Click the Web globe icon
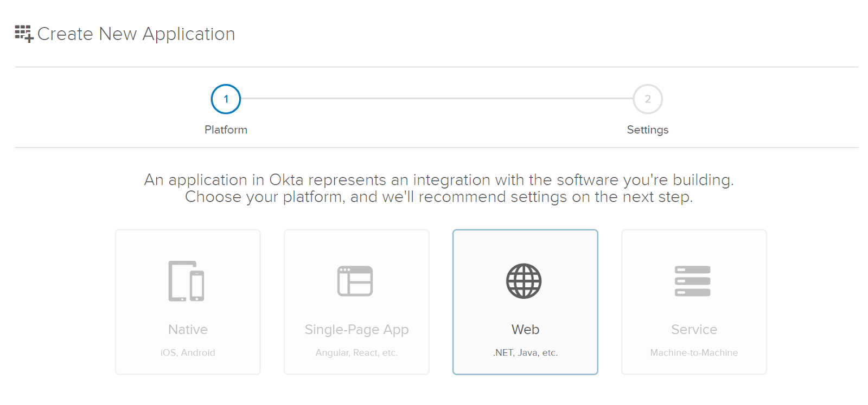Image resolution: width=868 pixels, height=405 pixels. point(524,281)
